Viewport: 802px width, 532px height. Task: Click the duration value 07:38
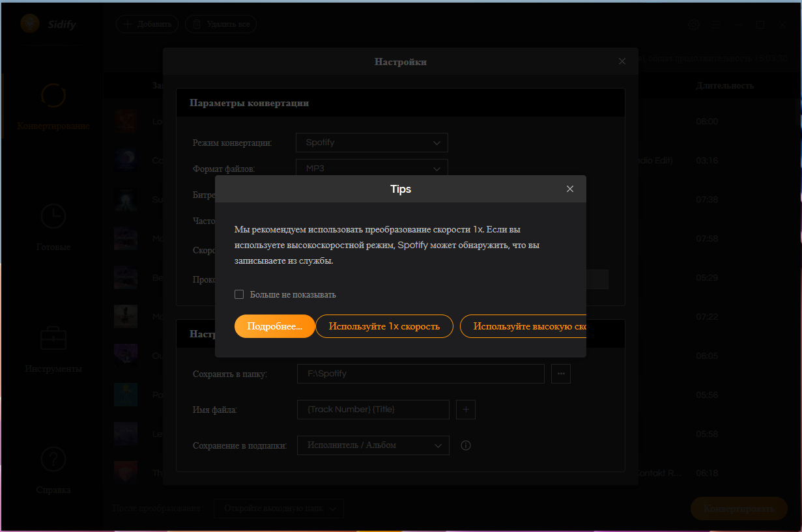coord(707,200)
